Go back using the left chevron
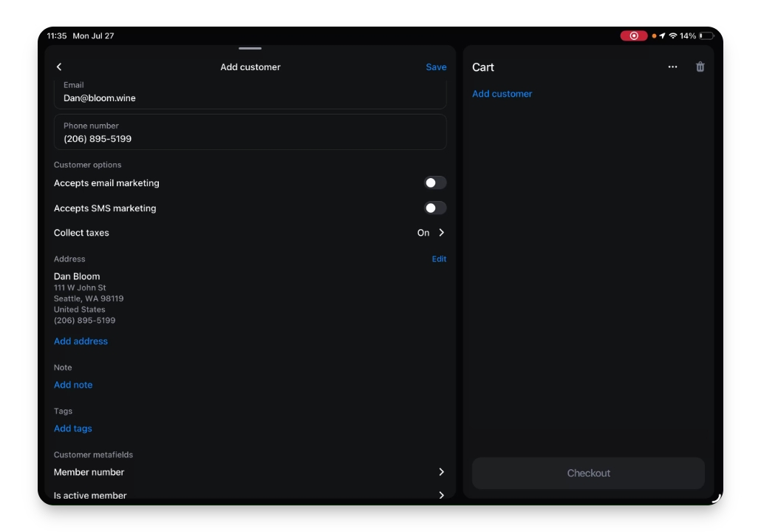The width and height of the screenshot is (761, 532). click(x=59, y=67)
